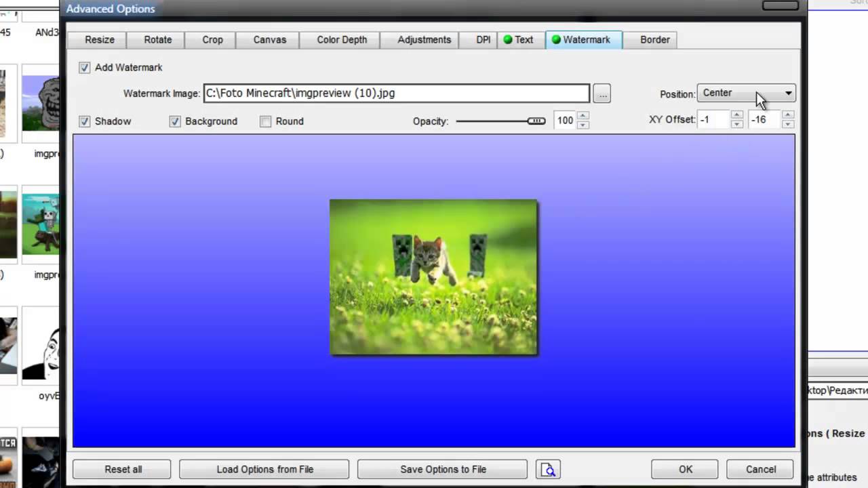The height and width of the screenshot is (488, 868).
Task: Click Load Options from File
Action: (264, 469)
